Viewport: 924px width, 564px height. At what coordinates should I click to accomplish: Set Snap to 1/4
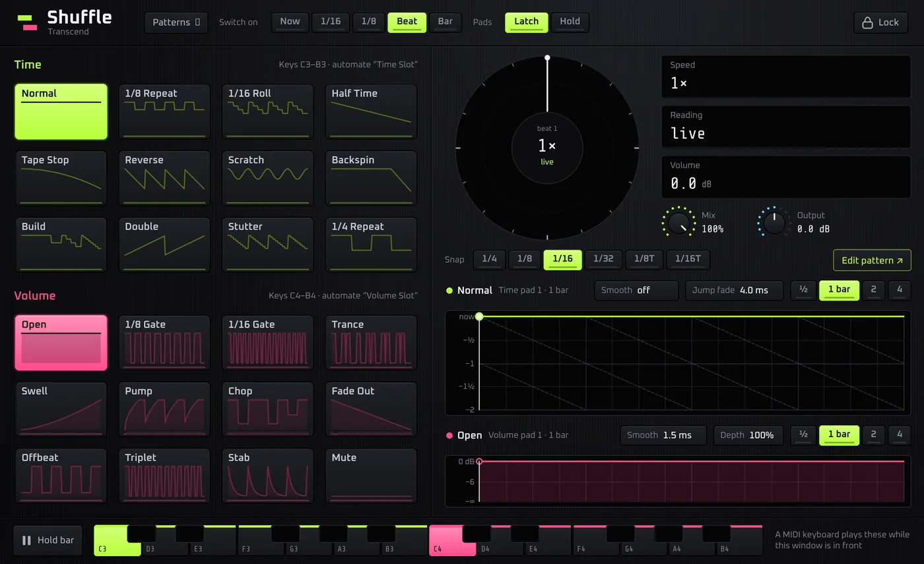489,260
